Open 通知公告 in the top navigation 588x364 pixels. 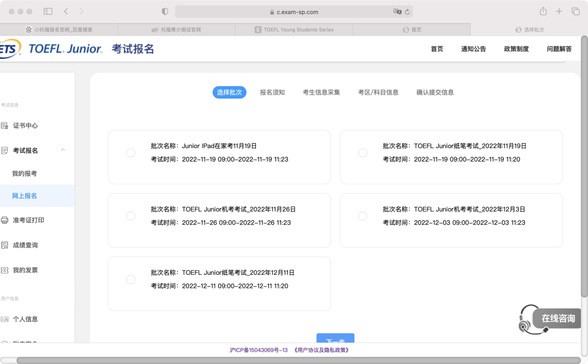[473, 49]
